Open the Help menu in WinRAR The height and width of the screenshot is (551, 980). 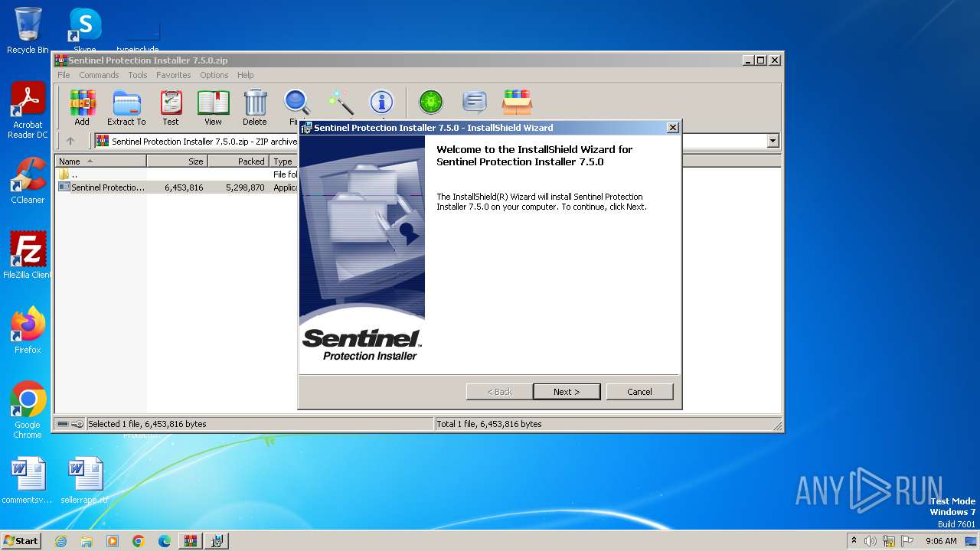tap(245, 75)
